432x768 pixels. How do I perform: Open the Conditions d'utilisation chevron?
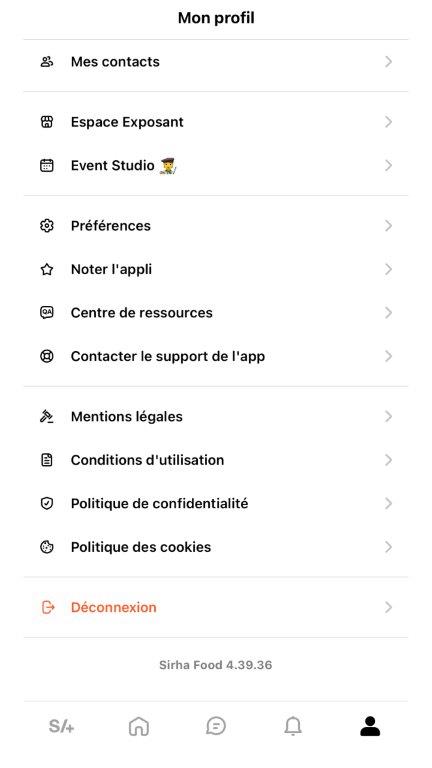coord(388,460)
